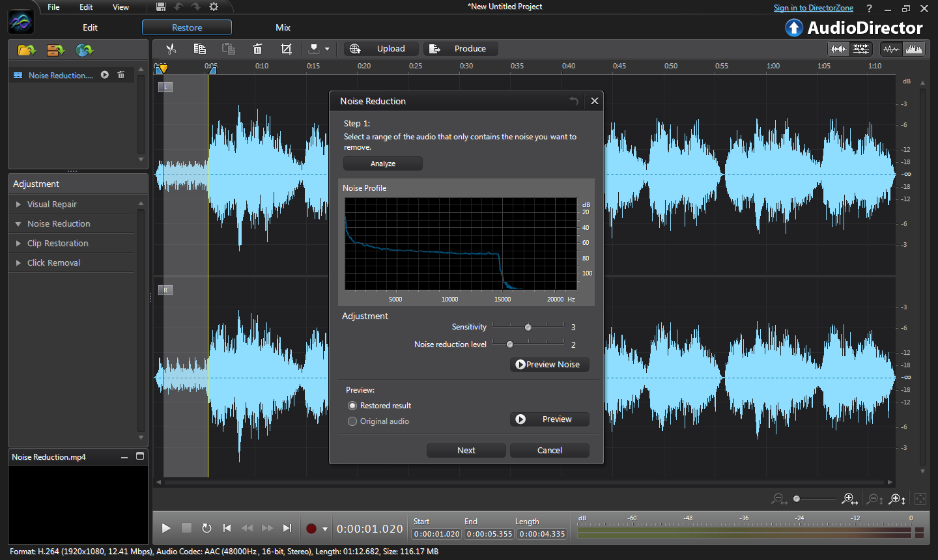This screenshot has height=560, width=938.
Task: Click the download from web globe icon
Action: [84, 50]
